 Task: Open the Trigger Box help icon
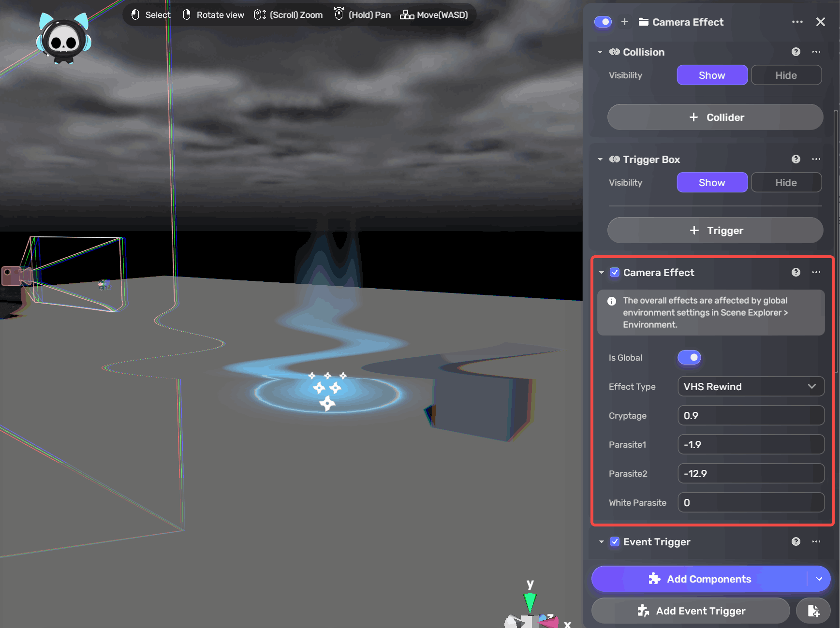coord(796,159)
